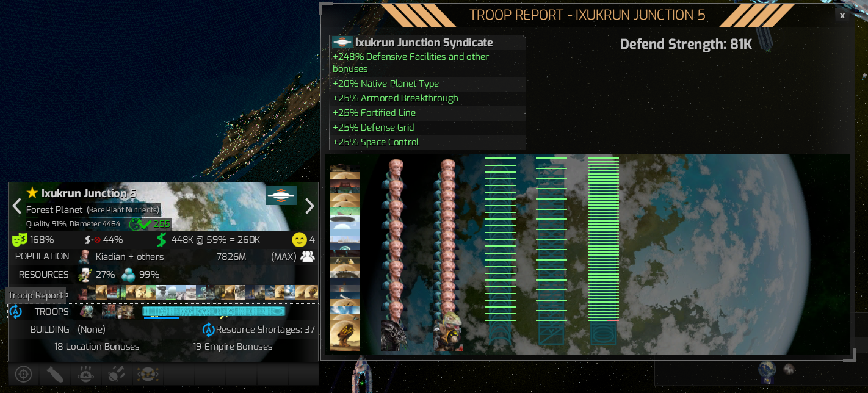Screen dimensions: 868x393
Task: Click +25% Defense Grid bonus line
Action: point(428,128)
